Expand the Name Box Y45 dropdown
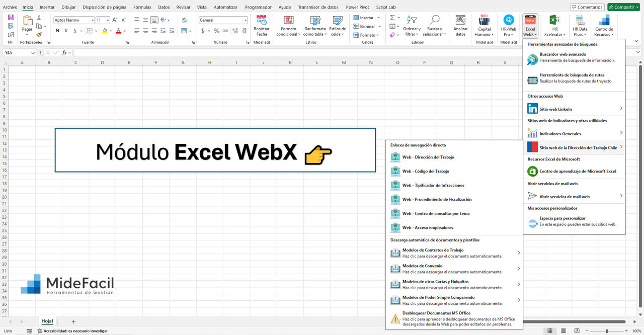This screenshot has width=644, height=335. click(x=33, y=52)
